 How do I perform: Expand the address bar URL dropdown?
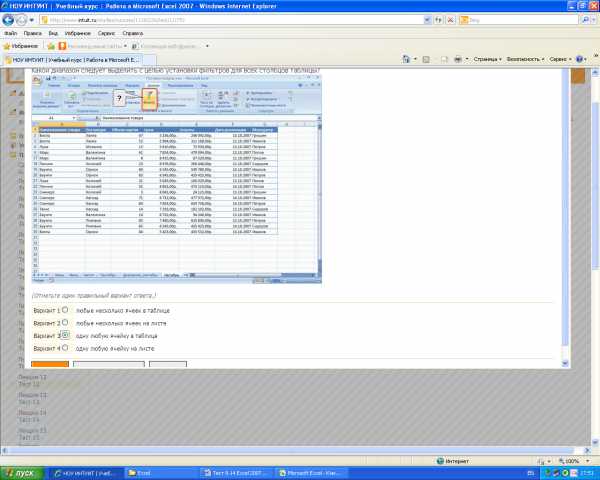tap(427, 20)
